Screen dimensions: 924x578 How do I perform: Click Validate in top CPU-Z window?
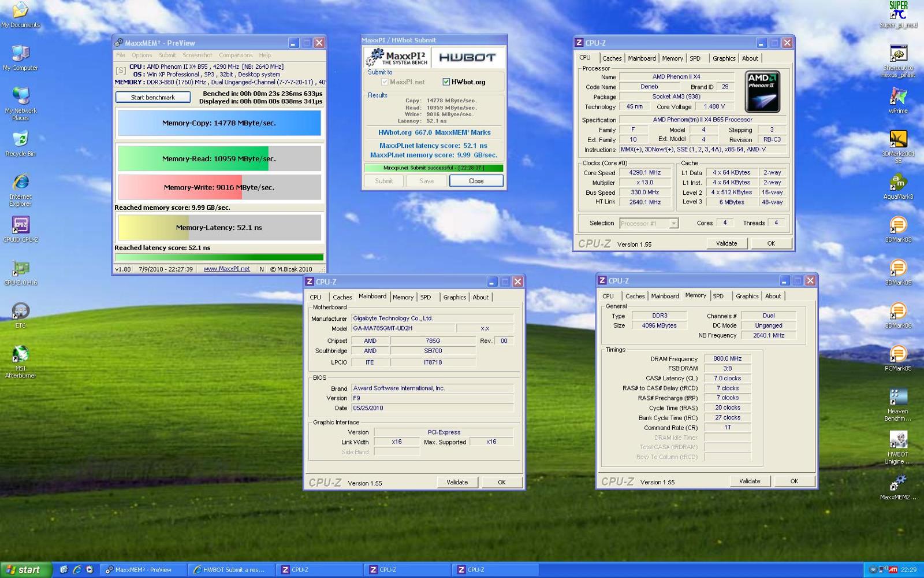click(726, 243)
